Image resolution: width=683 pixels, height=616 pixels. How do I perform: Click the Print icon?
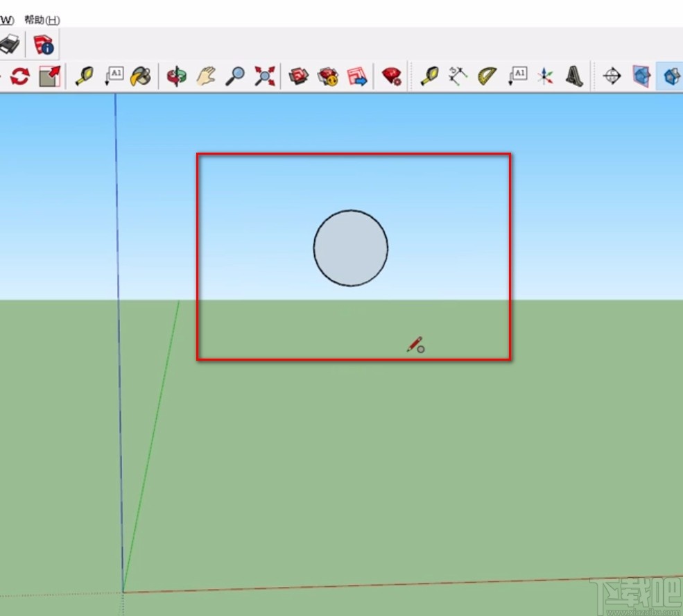pyautogui.click(x=8, y=43)
